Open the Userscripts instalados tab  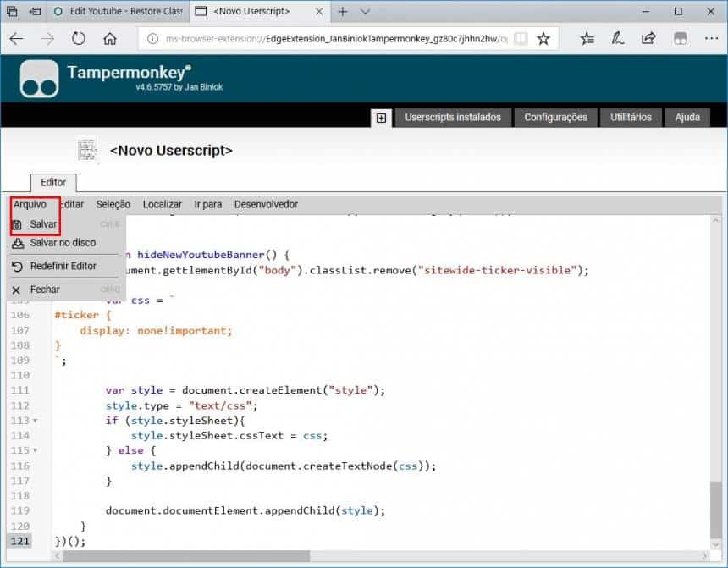[453, 117]
